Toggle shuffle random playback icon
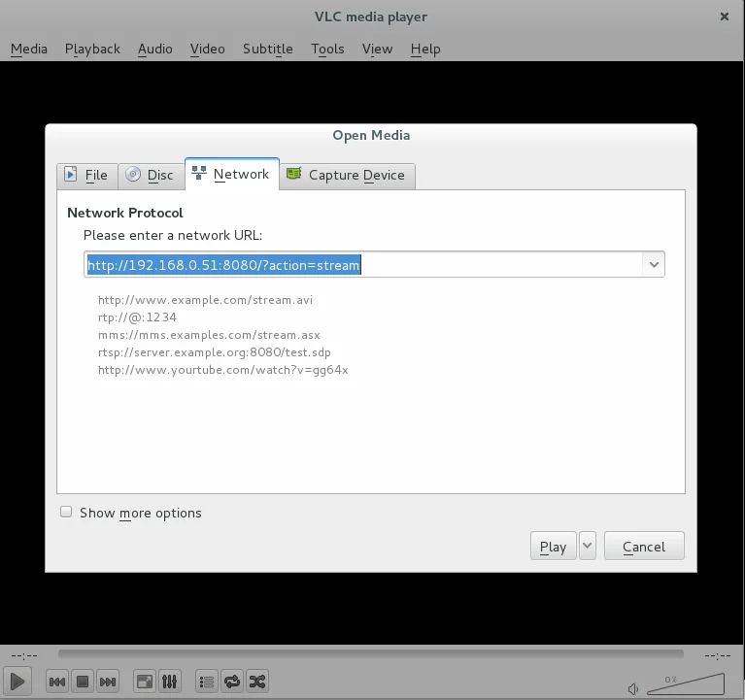Image resolution: width=745 pixels, height=700 pixels. tap(257, 682)
